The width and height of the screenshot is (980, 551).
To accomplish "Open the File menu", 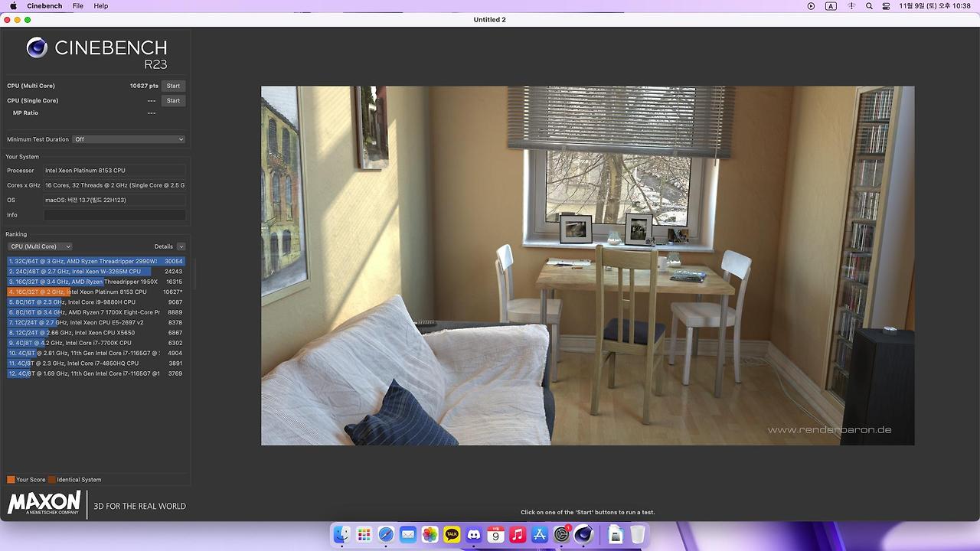I will [x=78, y=6].
